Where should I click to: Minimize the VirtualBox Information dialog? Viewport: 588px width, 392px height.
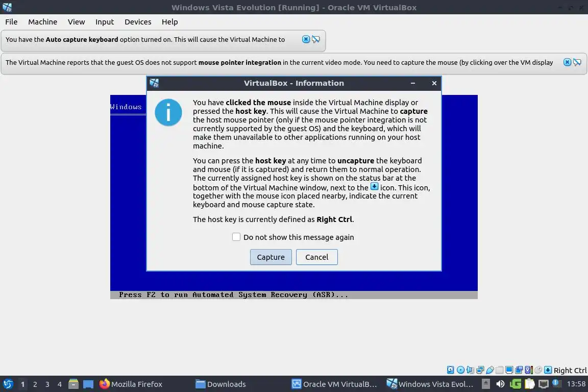[413, 83]
